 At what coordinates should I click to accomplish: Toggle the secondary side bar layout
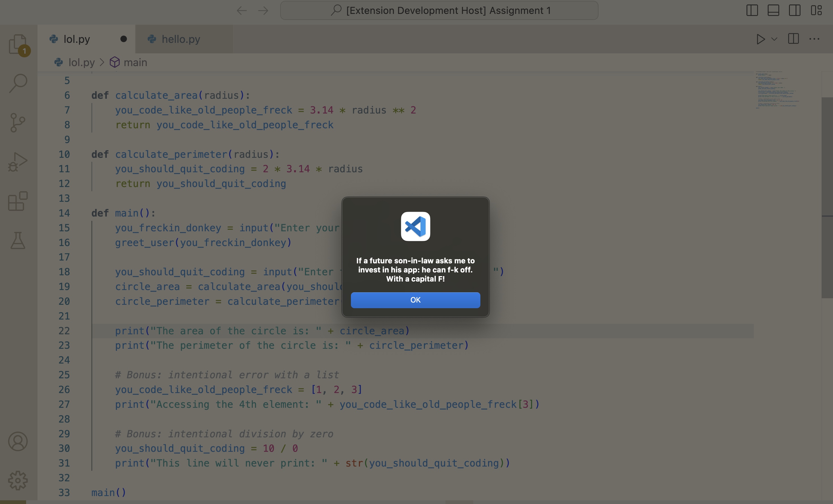pyautogui.click(x=794, y=10)
